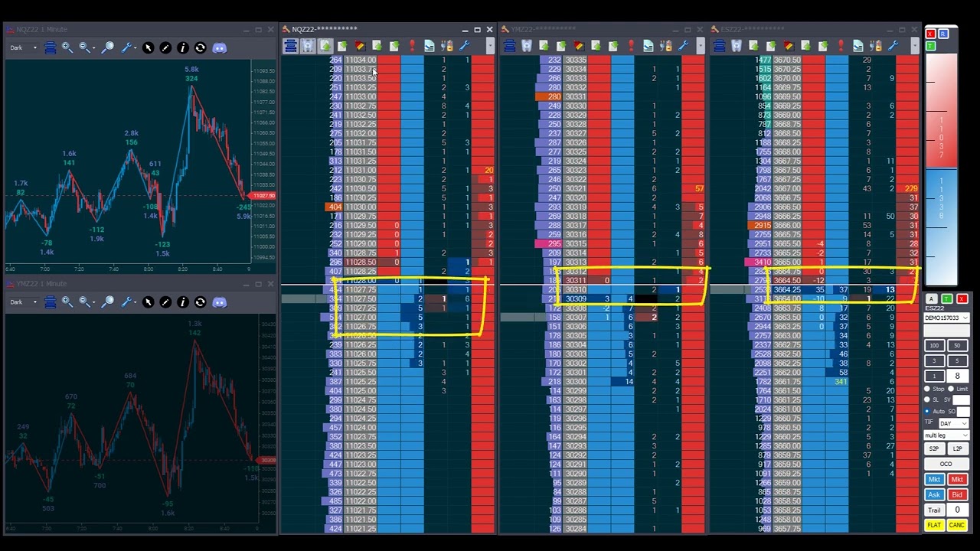Image resolution: width=980 pixels, height=551 pixels.
Task: Open wrench settings dropdown in NQZ22 chart
Action: (129, 47)
